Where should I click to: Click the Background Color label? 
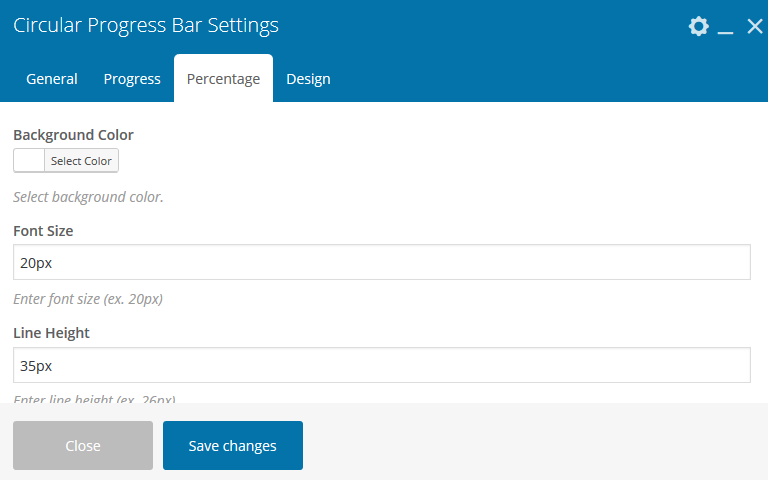73,135
